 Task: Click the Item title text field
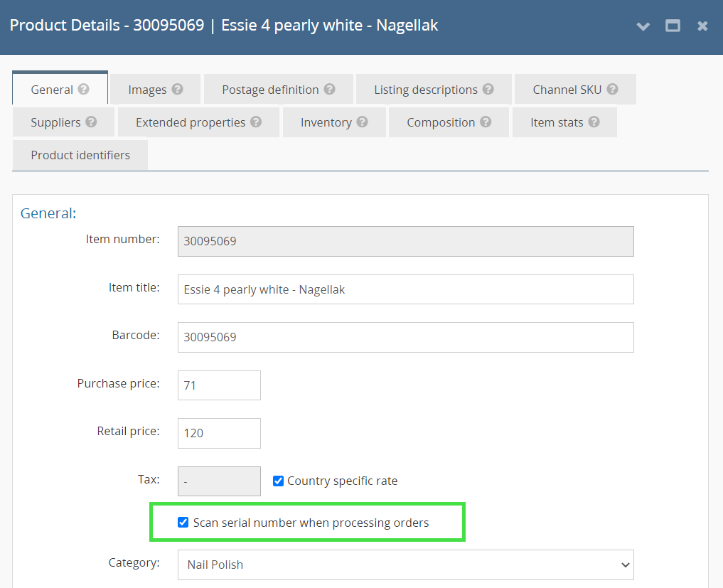(x=405, y=289)
